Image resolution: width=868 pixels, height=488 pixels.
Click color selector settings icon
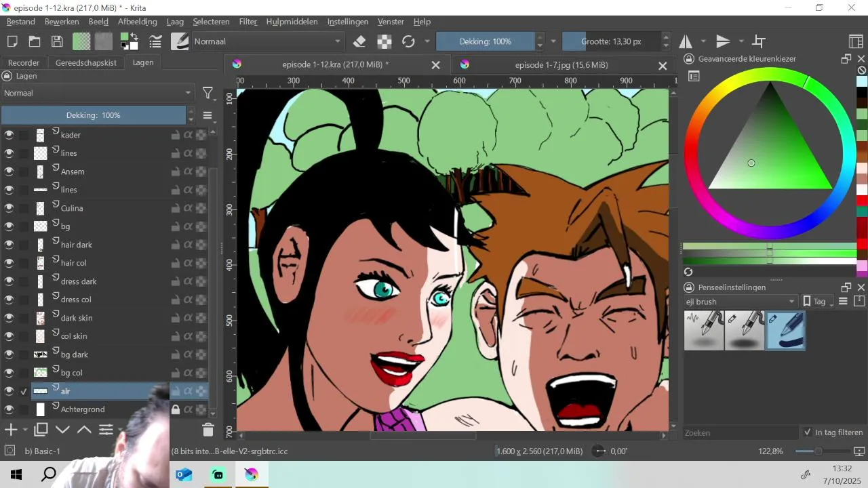tap(694, 77)
